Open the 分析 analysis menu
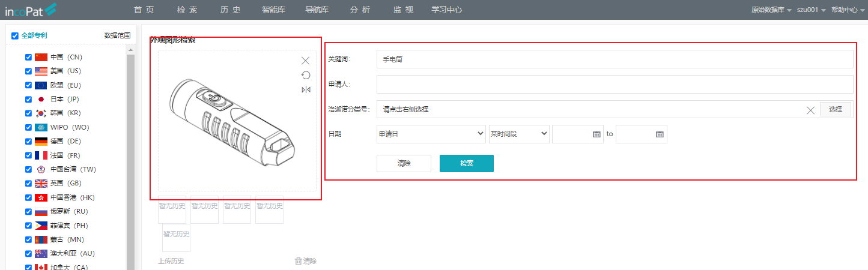The image size is (868, 270). [360, 10]
